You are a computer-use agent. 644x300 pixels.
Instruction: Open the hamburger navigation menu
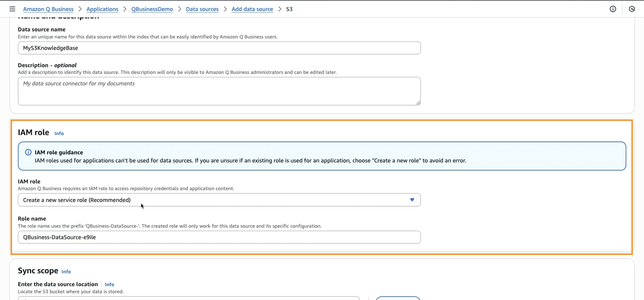[x=12, y=9]
